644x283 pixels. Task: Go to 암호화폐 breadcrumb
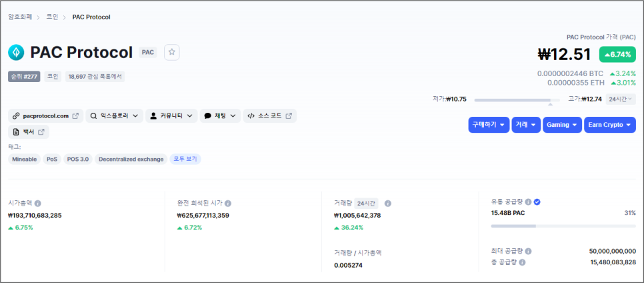20,17
